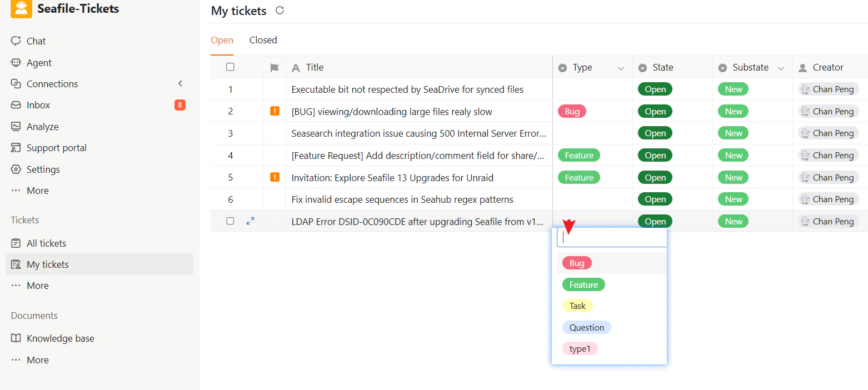Tick the checkbox on the LDAP Error row
Screen dimensions: 868x390
[230, 221]
